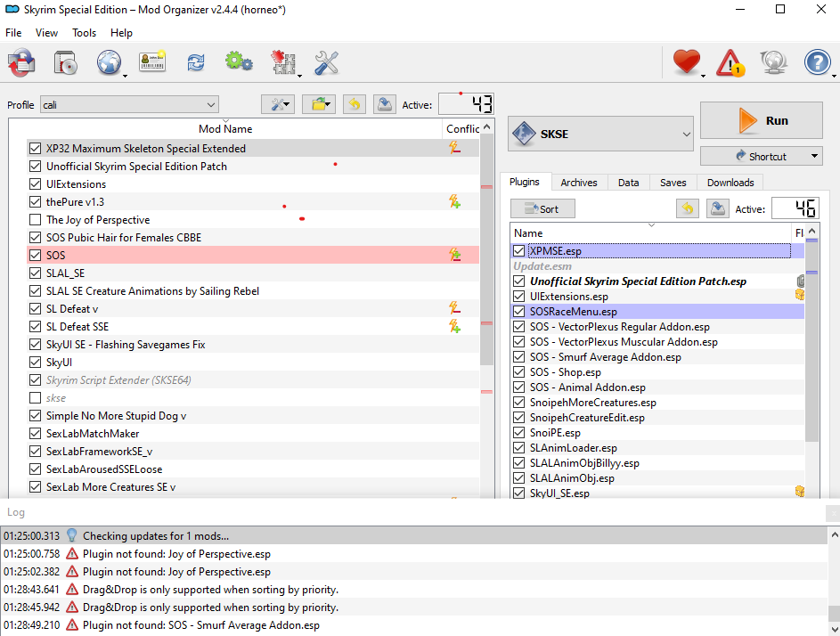Image resolution: width=840 pixels, height=636 pixels.
Task: Open the folder dropdown button
Action: pyautogui.click(x=319, y=104)
